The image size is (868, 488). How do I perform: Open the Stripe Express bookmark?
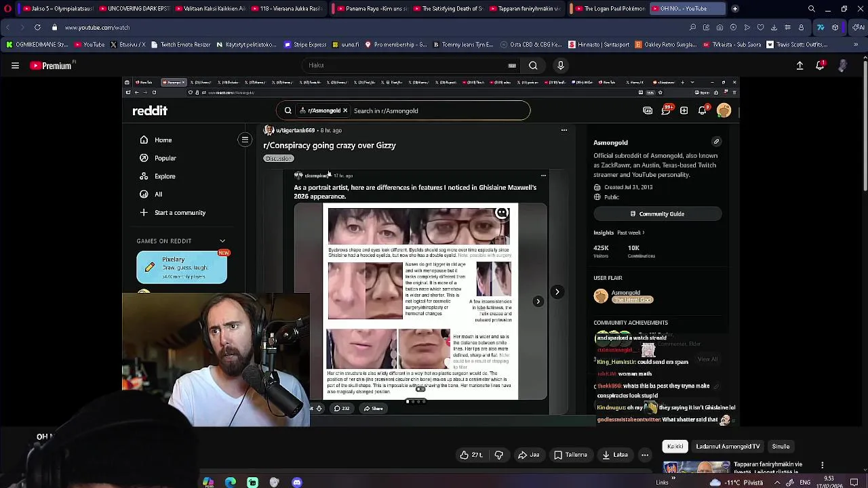point(305,45)
